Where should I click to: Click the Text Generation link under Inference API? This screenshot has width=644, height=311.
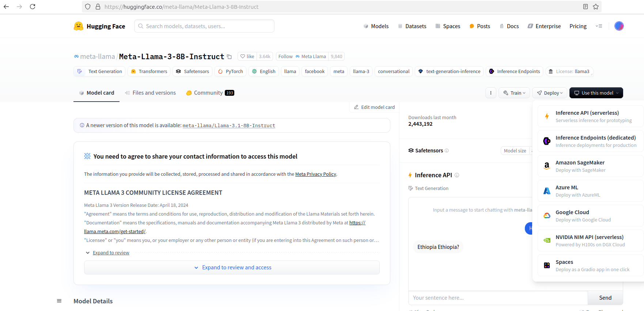(428, 188)
